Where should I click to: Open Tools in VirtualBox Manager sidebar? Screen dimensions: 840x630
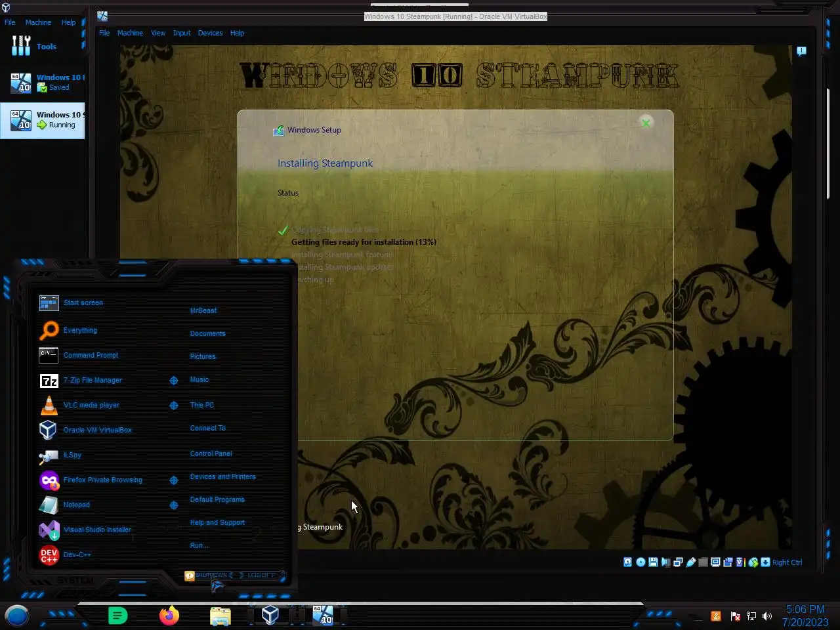coord(43,46)
